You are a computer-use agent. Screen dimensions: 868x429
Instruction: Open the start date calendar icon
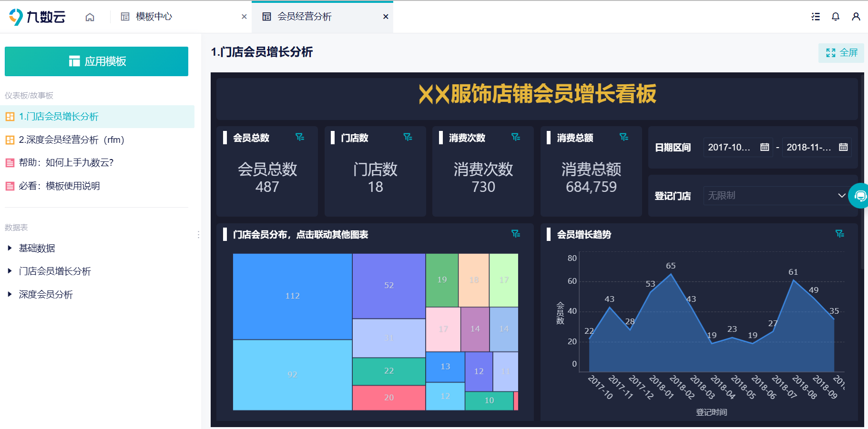pos(765,147)
